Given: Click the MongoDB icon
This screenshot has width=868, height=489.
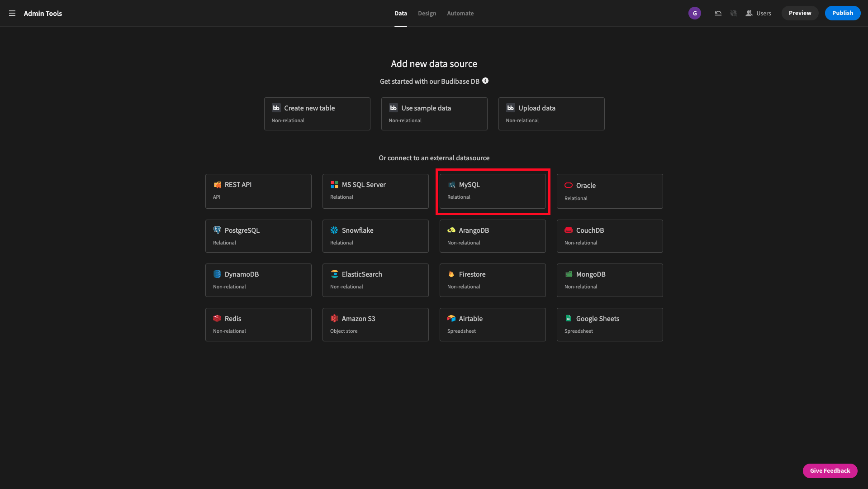Looking at the screenshot, I should pyautogui.click(x=569, y=274).
